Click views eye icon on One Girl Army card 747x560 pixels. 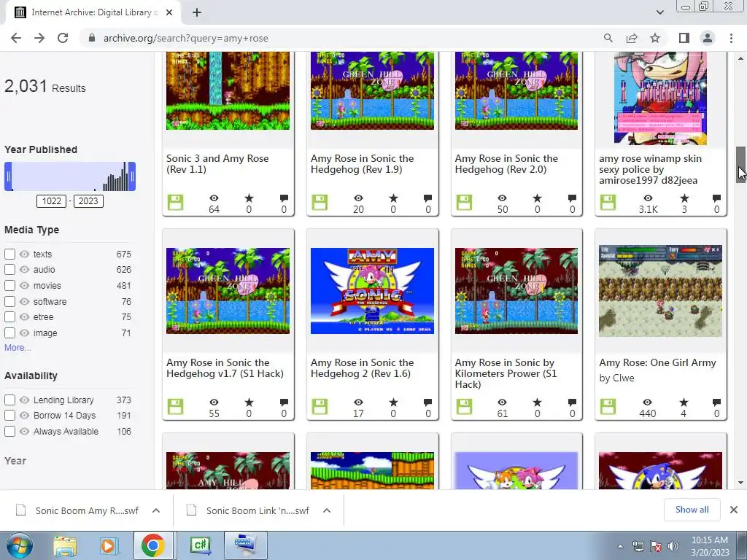[648, 402]
